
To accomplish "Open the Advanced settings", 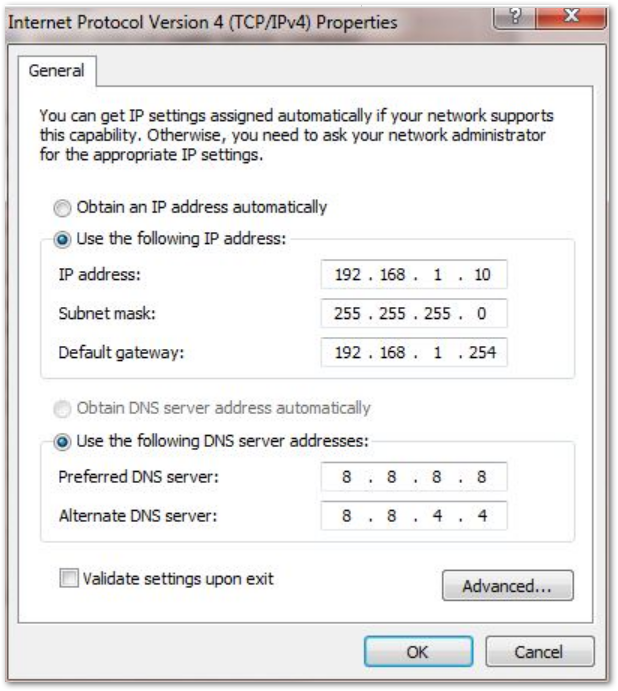I will [x=507, y=586].
